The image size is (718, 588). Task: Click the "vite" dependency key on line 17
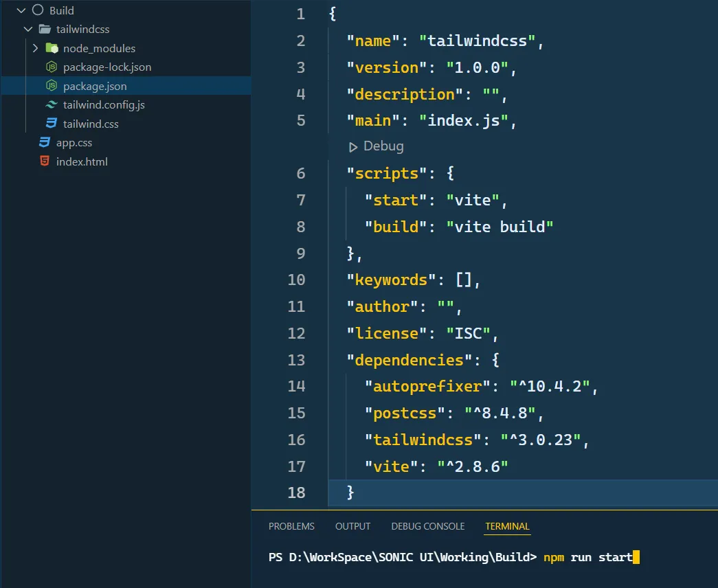(x=390, y=466)
